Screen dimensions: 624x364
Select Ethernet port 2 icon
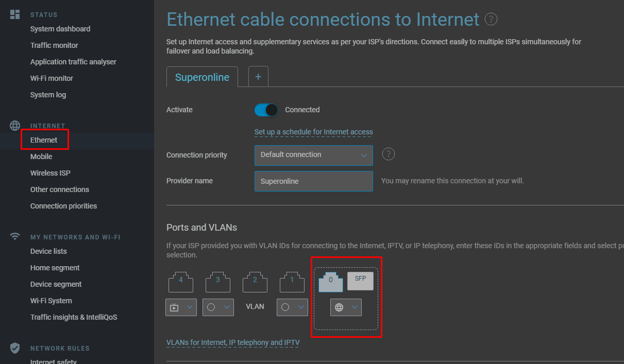255,282
